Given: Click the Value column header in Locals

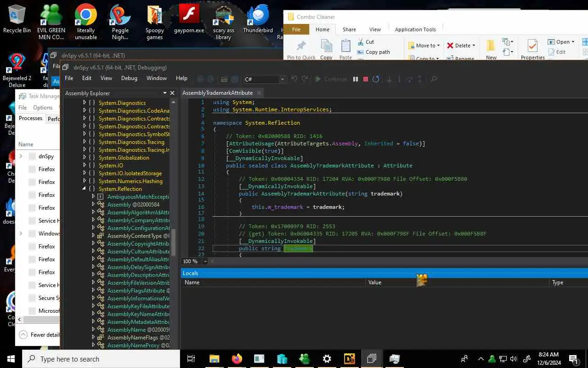Looking at the screenshot, I should click(457, 282).
